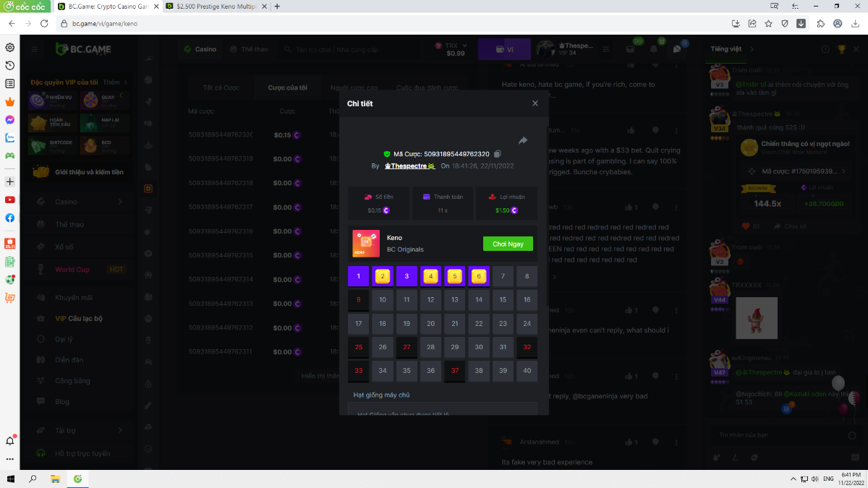The image size is (868, 488).
Task: Open YouTube from the browser sidebar
Action: pos(10,200)
